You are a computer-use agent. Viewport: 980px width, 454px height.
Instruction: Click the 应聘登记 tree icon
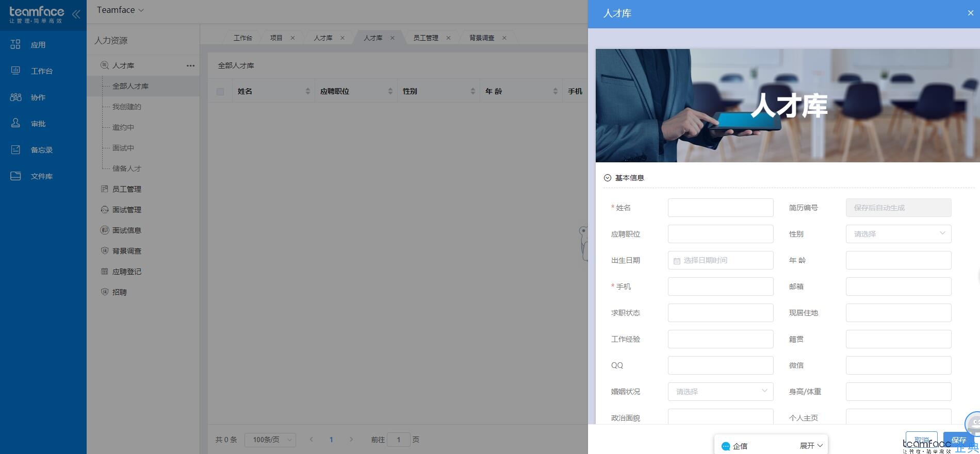point(104,271)
